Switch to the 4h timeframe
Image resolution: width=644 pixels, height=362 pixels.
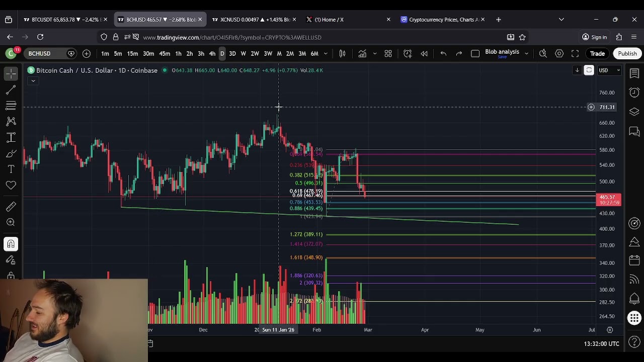pyautogui.click(x=212, y=53)
